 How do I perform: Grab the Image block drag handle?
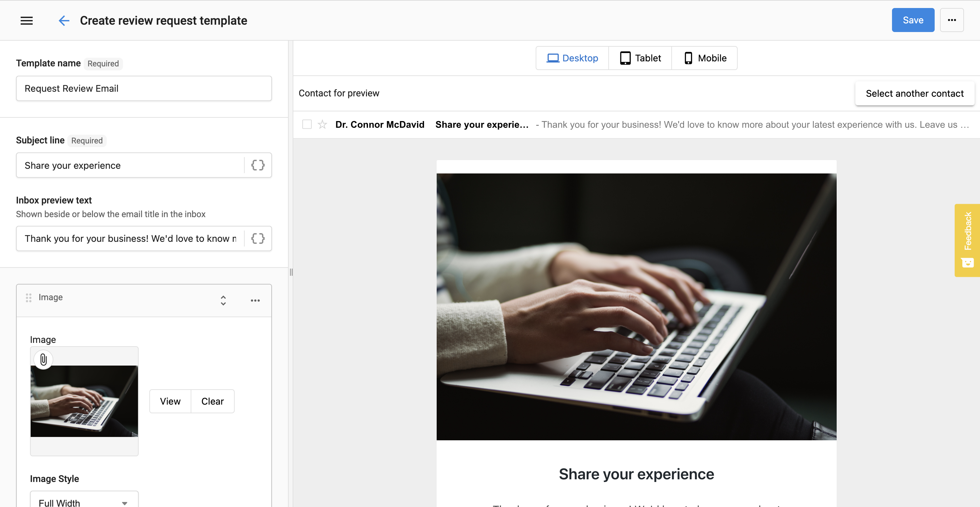(29, 298)
